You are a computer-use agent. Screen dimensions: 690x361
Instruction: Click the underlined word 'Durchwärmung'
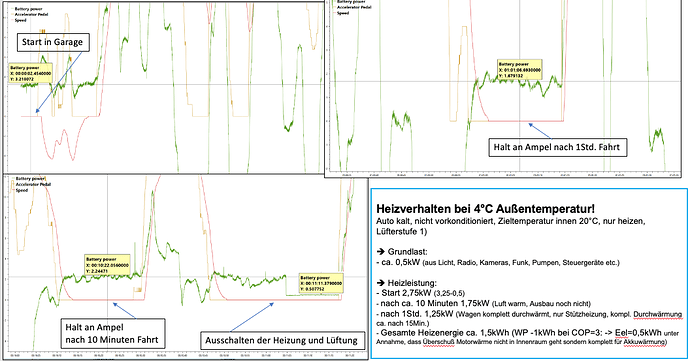coord(658,314)
